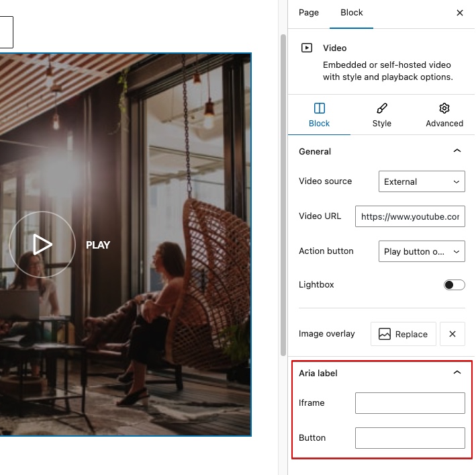Toggle the Lightbox switch

click(x=455, y=285)
